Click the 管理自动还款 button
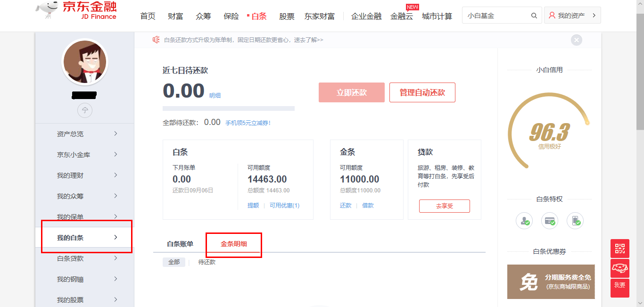The width and height of the screenshot is (644, 307). [422, 92]
